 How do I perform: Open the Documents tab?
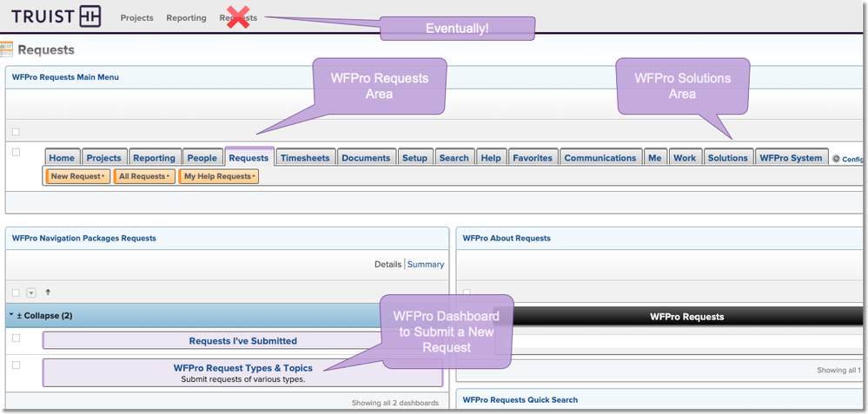tap(366, 158)
